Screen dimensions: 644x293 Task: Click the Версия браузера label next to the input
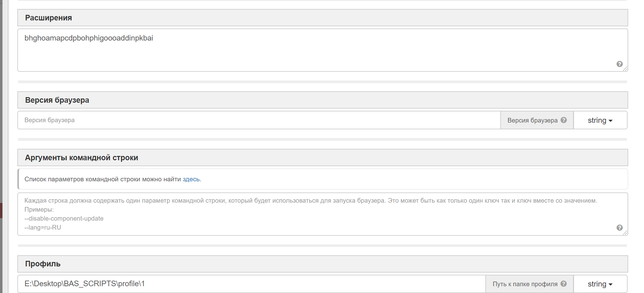532,120
